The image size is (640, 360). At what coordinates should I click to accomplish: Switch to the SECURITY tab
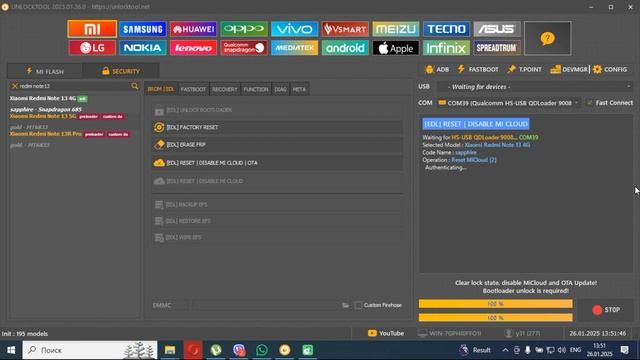click(x=121, y=71)
